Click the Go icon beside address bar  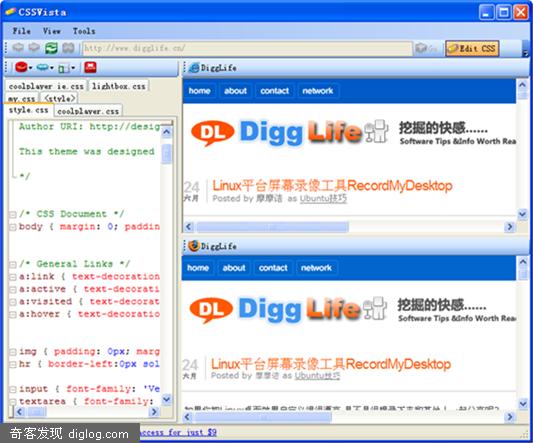pyautogui.click(x=421, y=48)
